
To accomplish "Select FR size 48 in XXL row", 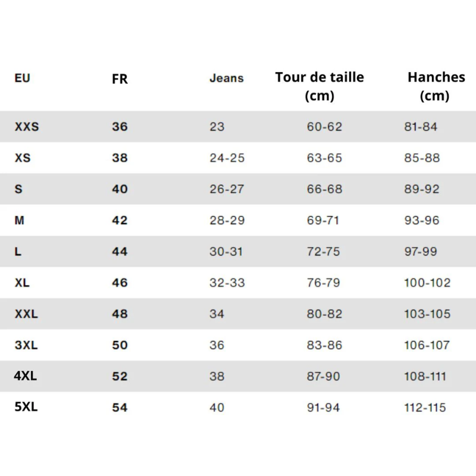I will pos(120,314).
